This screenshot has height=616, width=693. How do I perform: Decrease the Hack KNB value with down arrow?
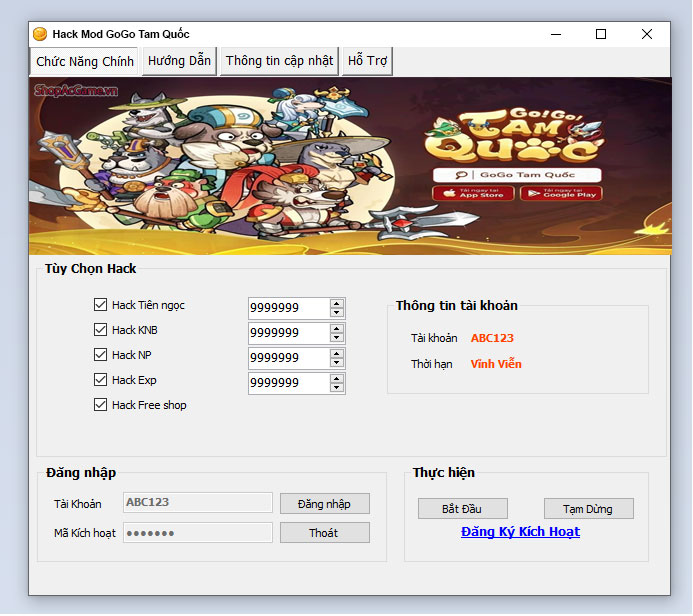click(x=337, y=338)
